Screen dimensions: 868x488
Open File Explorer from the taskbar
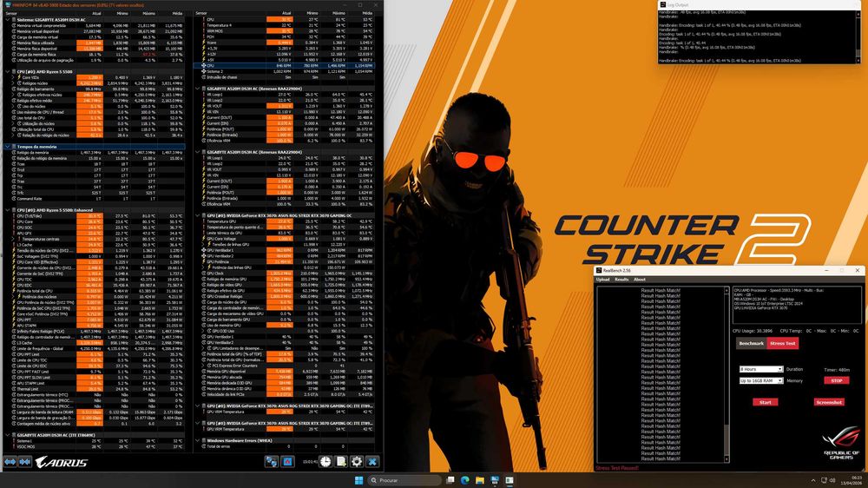click(479, 480)
